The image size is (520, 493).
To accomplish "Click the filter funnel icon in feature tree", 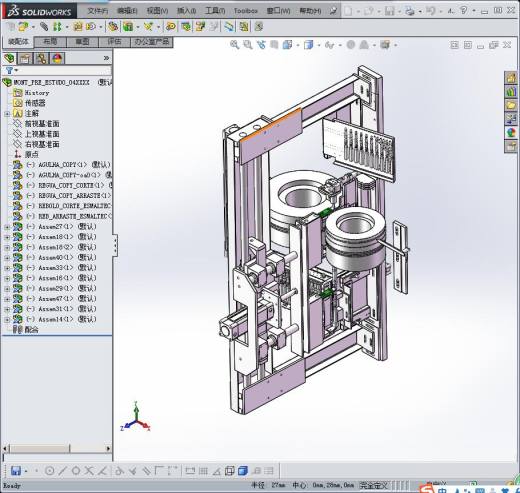I will [x=9, y=70].
